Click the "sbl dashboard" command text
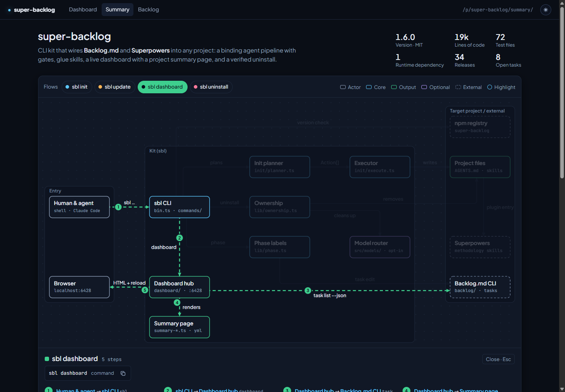Image resolution: width=565 pixels, height=392 pixels. click(68, 373)
